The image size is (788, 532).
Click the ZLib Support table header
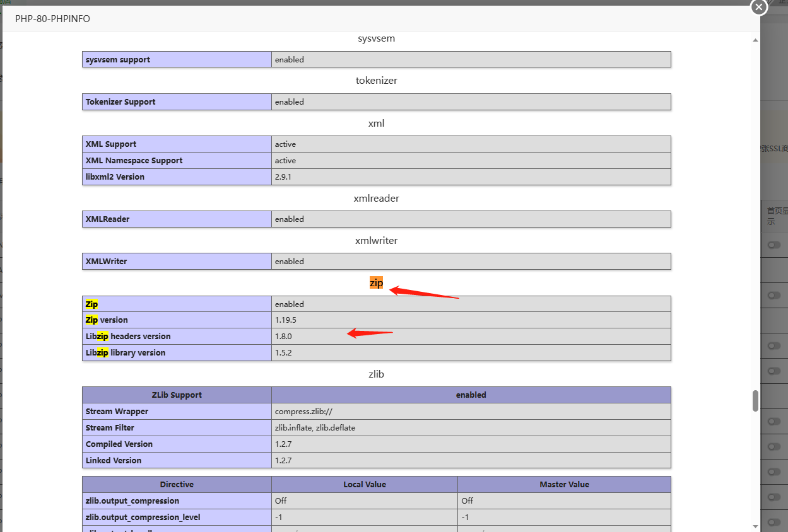point(177,395)
